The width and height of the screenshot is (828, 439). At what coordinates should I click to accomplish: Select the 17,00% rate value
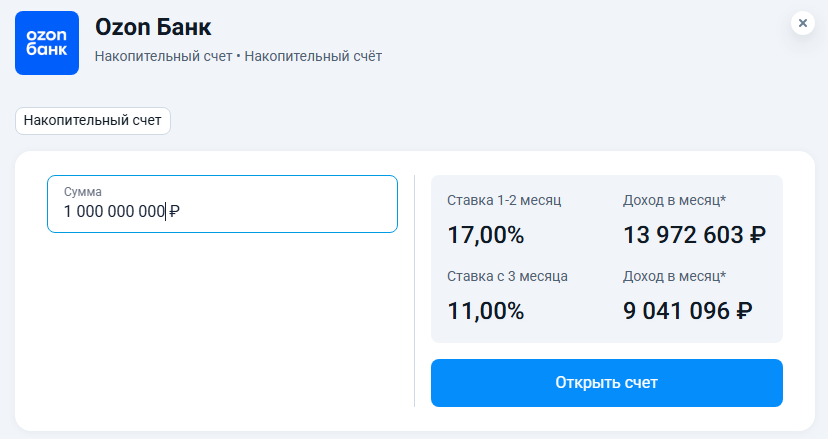coord(485,236)
